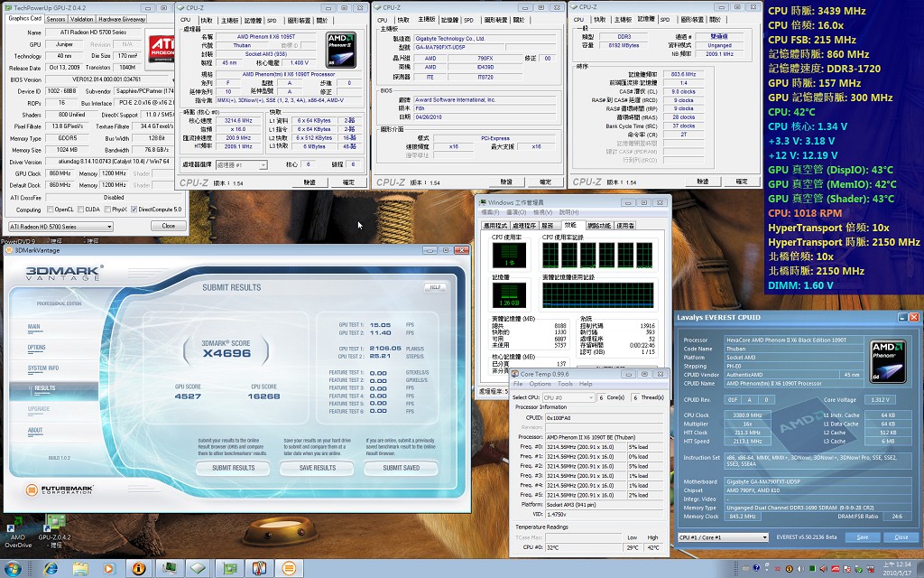Click the Futuremark Corporation logo in 3DMark Vantage

[60, 489]
